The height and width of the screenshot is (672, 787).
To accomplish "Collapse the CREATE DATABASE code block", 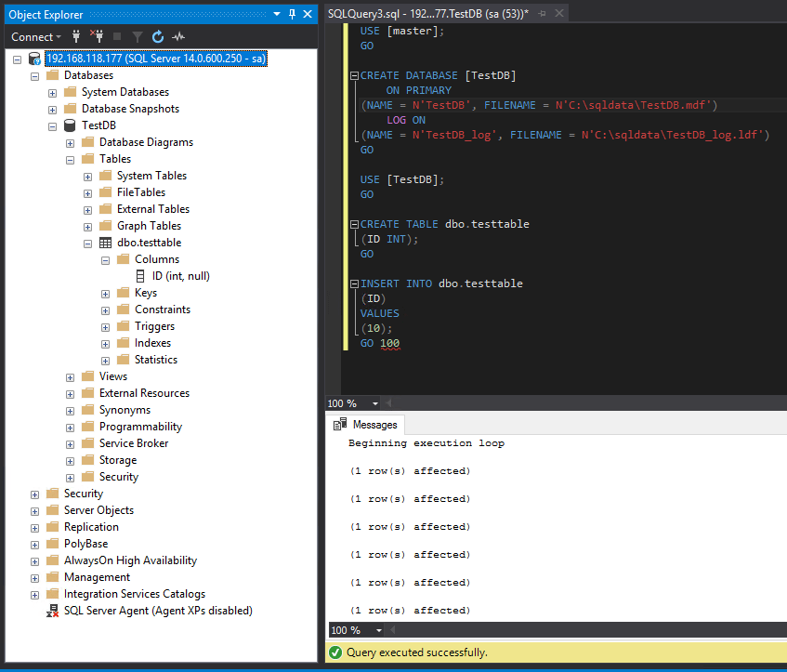I will pos(353,76).
